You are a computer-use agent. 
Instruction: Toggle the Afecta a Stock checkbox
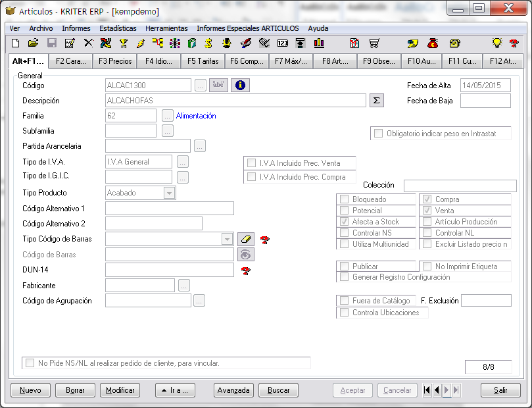(x=344, y=222)
